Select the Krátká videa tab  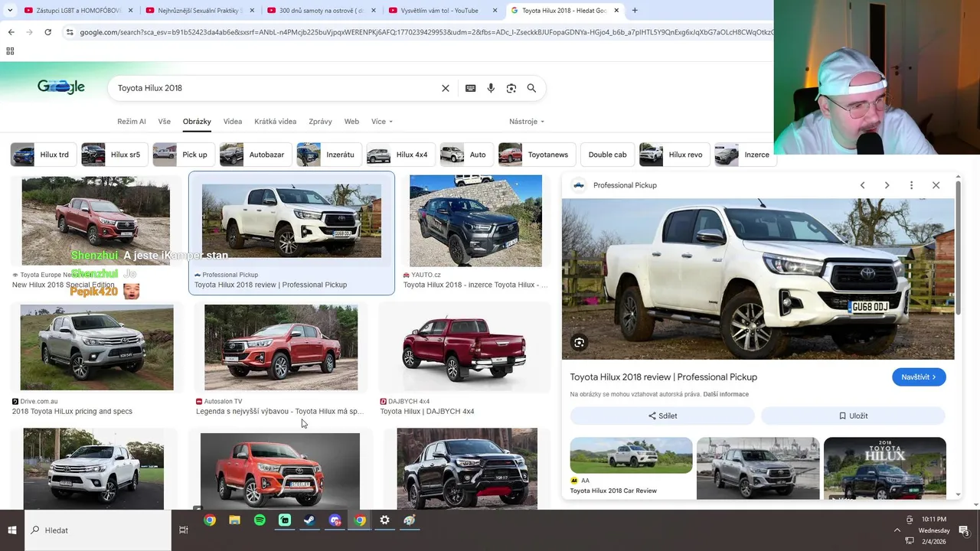click(x=276, y=122)
